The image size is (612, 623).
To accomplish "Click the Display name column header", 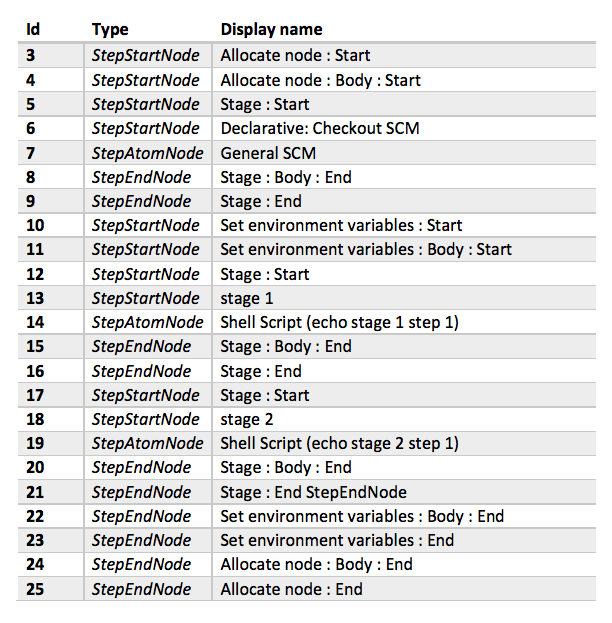I will click(x=271, y=29).
